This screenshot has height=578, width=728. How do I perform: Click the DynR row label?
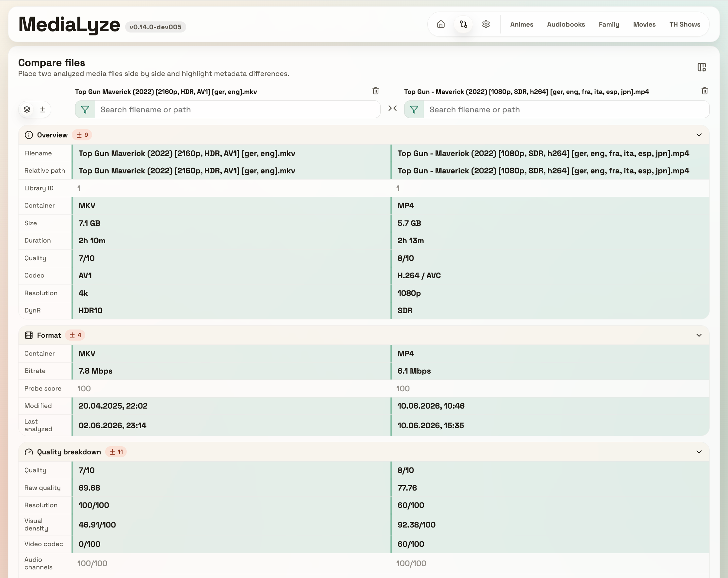[x=32, y=311]
